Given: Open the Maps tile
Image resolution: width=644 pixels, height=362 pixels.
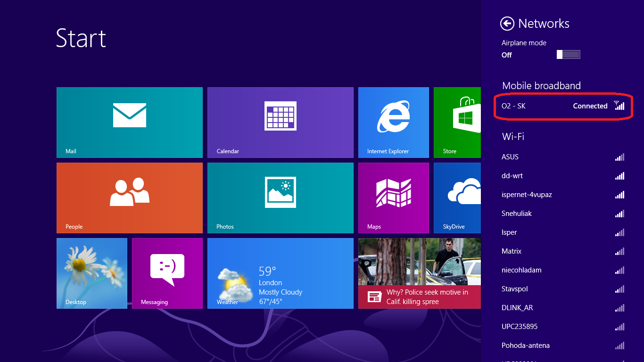Looking at the screenshot, I should (394, 198).
